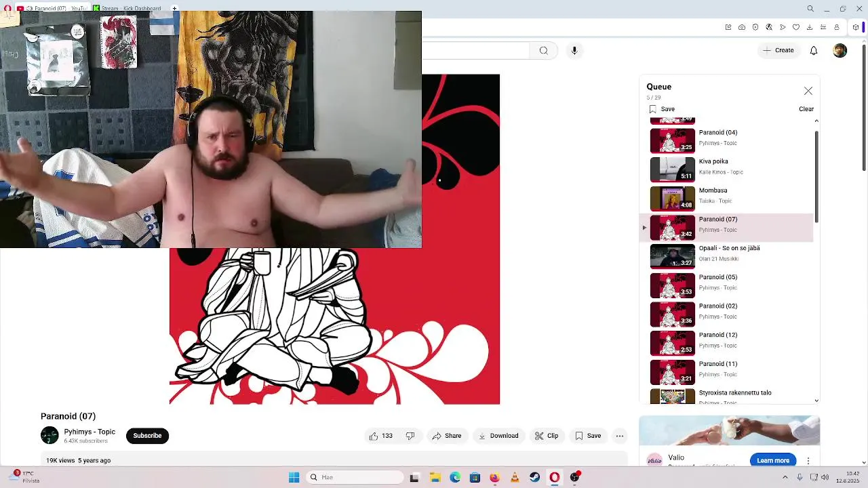Open Opera easy setup sliders
The height and width of the screenshot is (488, 868).
tap(823, 27)
